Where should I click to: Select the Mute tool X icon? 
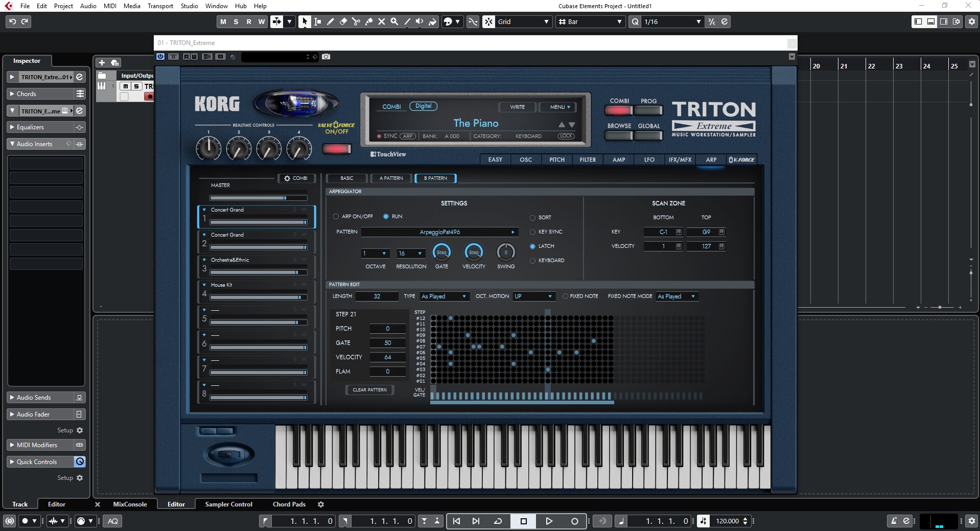[381, 21]
